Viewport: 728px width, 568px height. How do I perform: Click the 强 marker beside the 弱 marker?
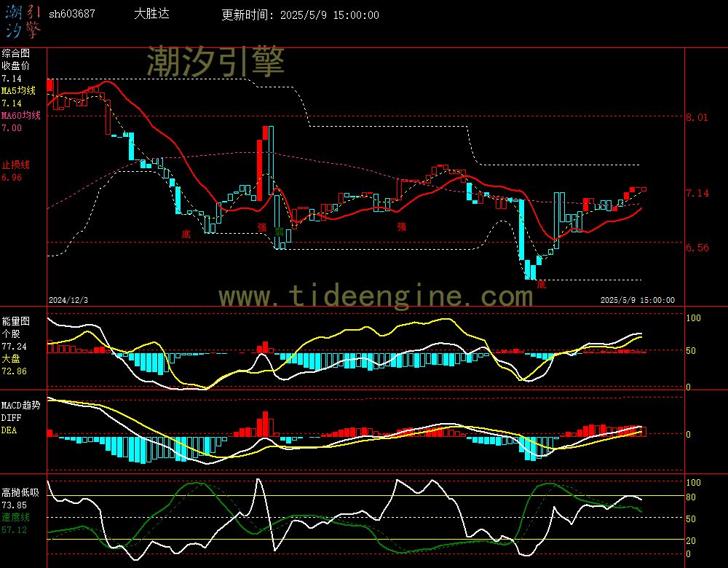[262, 227]
